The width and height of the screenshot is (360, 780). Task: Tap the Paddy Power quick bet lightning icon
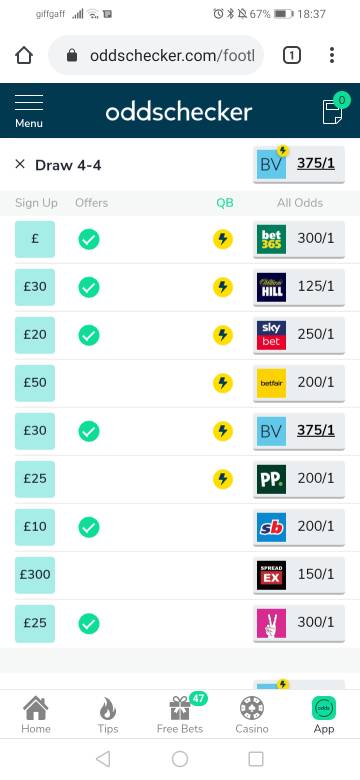pos(223,479)
